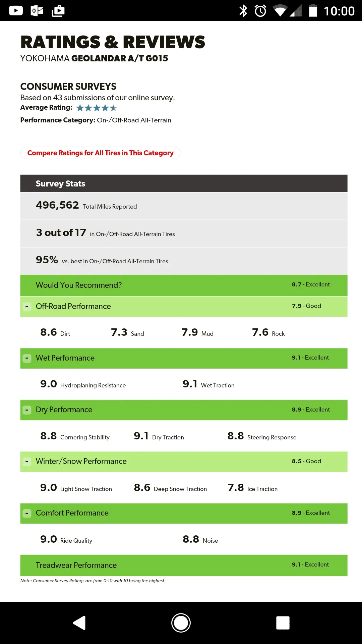This screenshot has height=644, width=362.
Task: Tap the alarm clock status icon
Action: (x=260, y=11)
